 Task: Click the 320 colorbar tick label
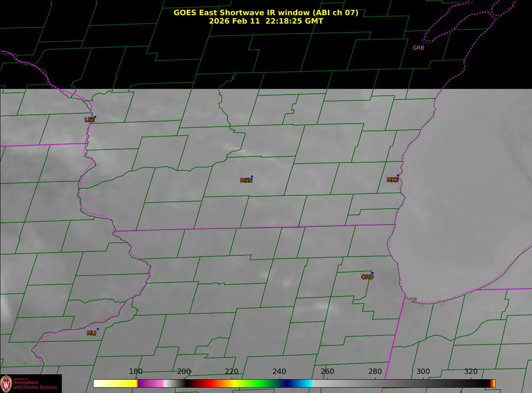pyautogui.click(x=471, y=372)
